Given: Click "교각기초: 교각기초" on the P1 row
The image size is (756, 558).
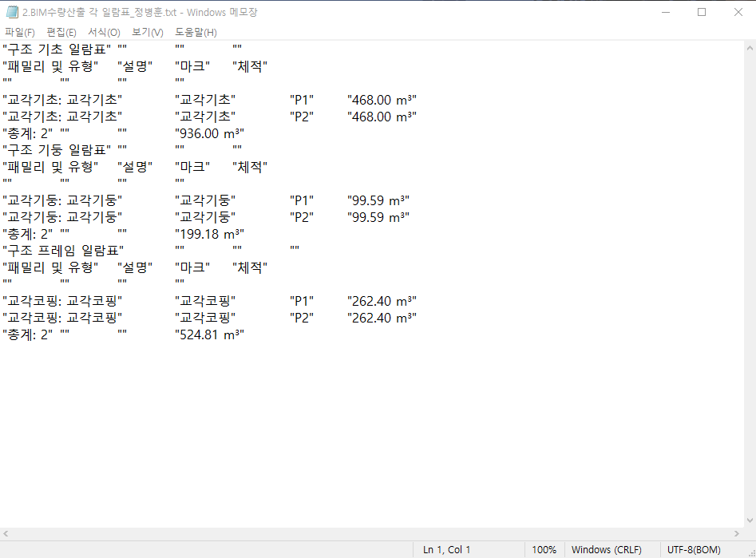Looking at the screenshot, I should click(62, 100).
